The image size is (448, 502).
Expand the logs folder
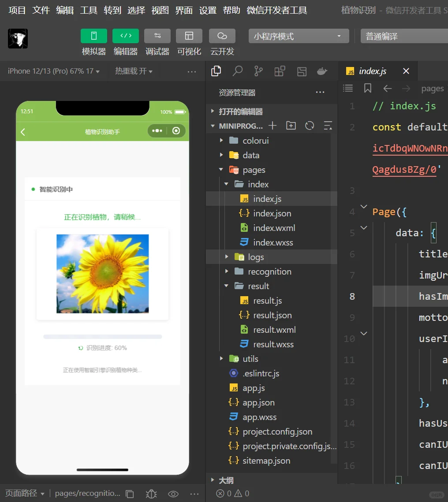coord(272,257)
